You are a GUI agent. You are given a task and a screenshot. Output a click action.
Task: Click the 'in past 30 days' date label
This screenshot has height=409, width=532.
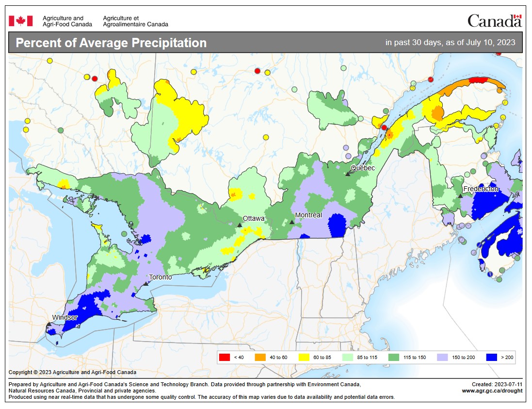click(451, 43)
